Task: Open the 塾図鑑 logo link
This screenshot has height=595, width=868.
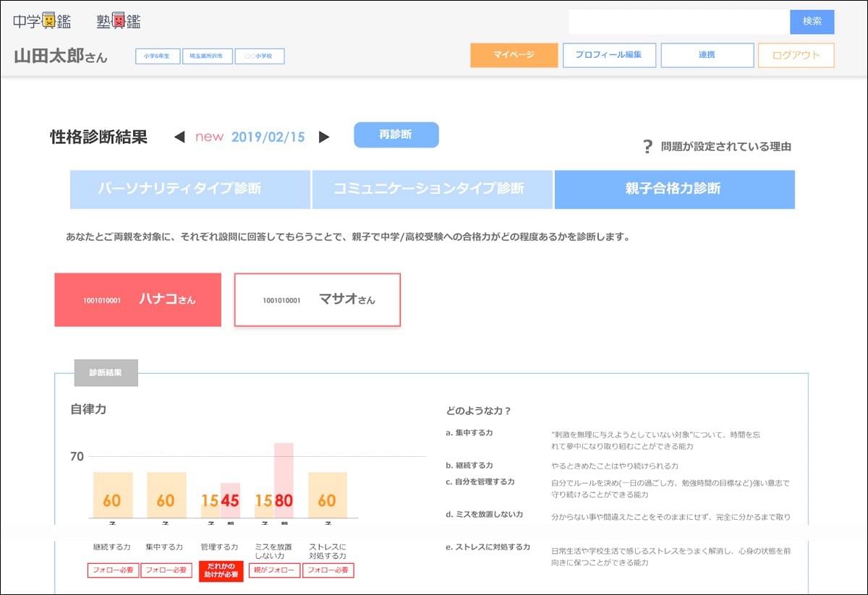Action: coord(119,22)
